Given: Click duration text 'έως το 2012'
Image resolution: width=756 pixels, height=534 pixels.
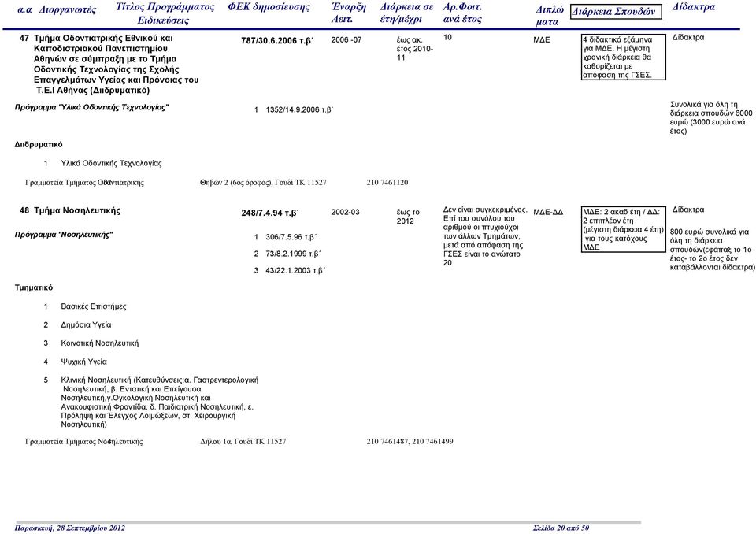Looking at the screenshot, I should pos(408,217).
